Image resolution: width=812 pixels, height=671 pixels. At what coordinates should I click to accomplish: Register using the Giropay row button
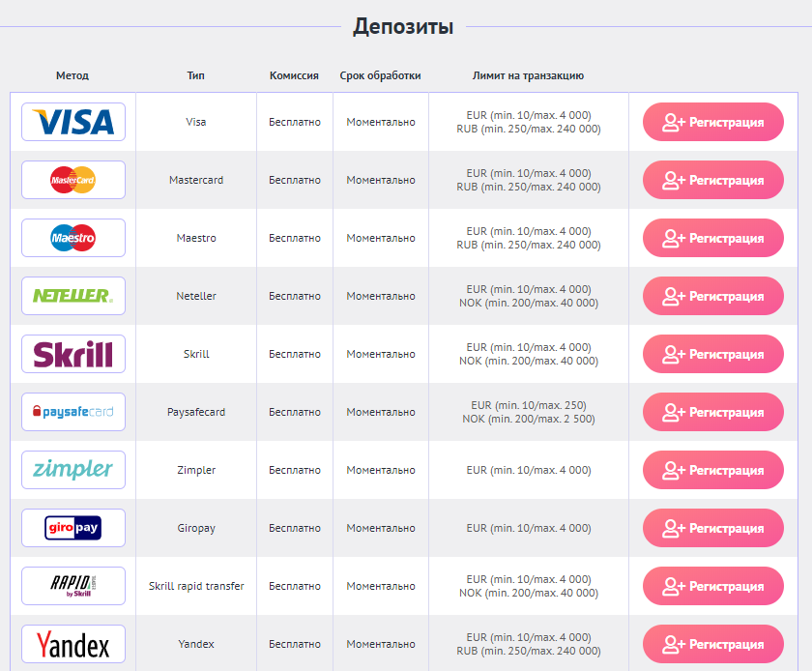click(713, 528)
